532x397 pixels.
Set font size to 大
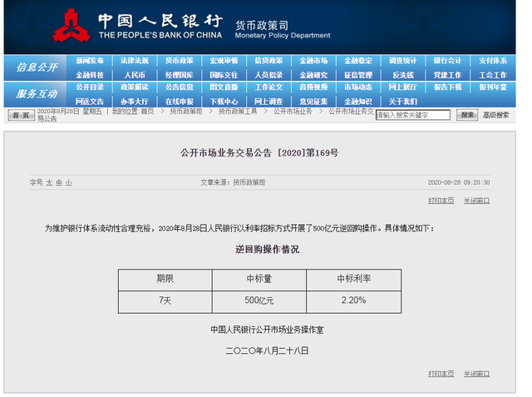click(49, 183)
